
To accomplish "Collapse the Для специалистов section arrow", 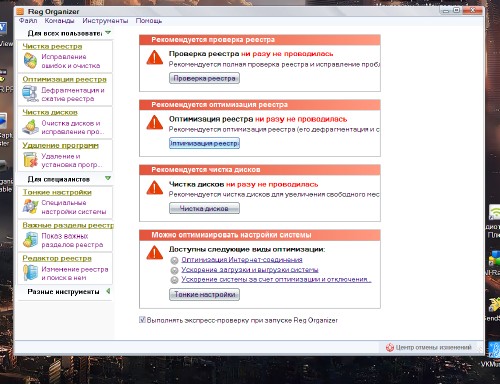I will click(108, 178).
